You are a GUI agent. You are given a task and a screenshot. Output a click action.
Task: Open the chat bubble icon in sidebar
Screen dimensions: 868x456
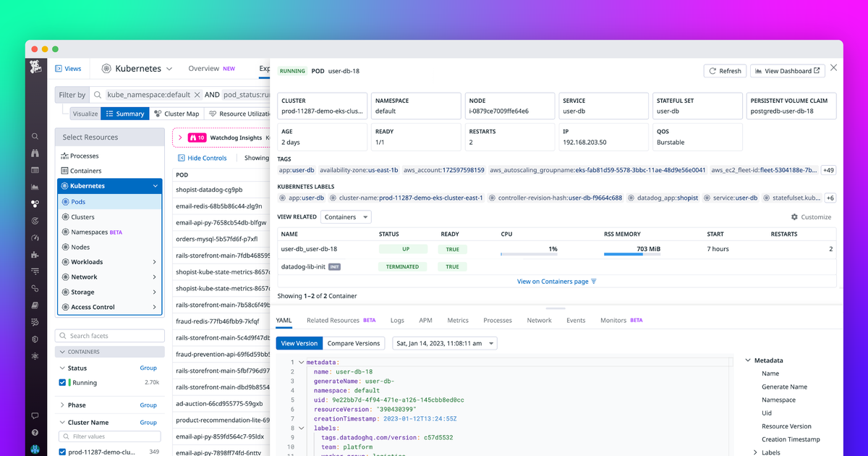(x=35, y=416)
